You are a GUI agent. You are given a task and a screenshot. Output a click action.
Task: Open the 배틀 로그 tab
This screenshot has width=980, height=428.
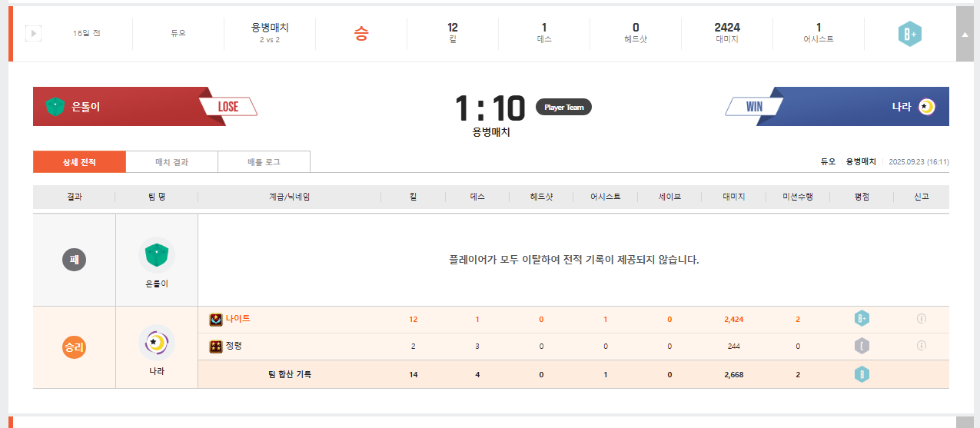[264, 162]
